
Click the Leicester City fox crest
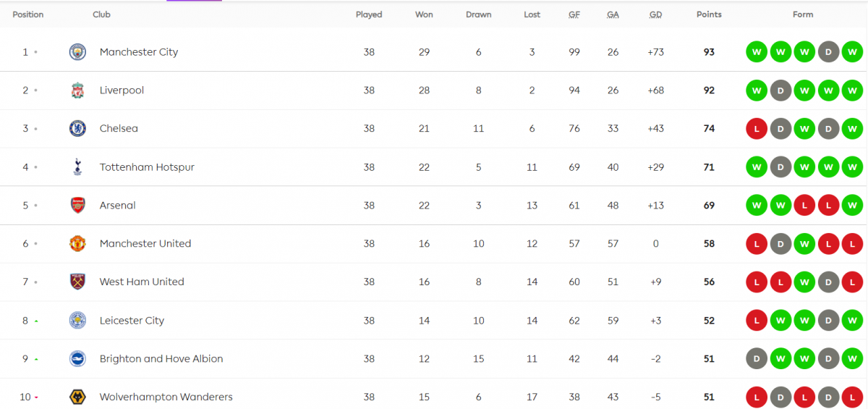coord(77,321)
